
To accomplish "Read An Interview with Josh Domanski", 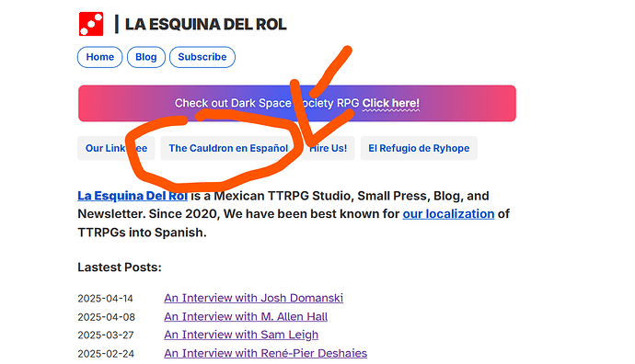I will pyautogui.click(x=253, y=298).
